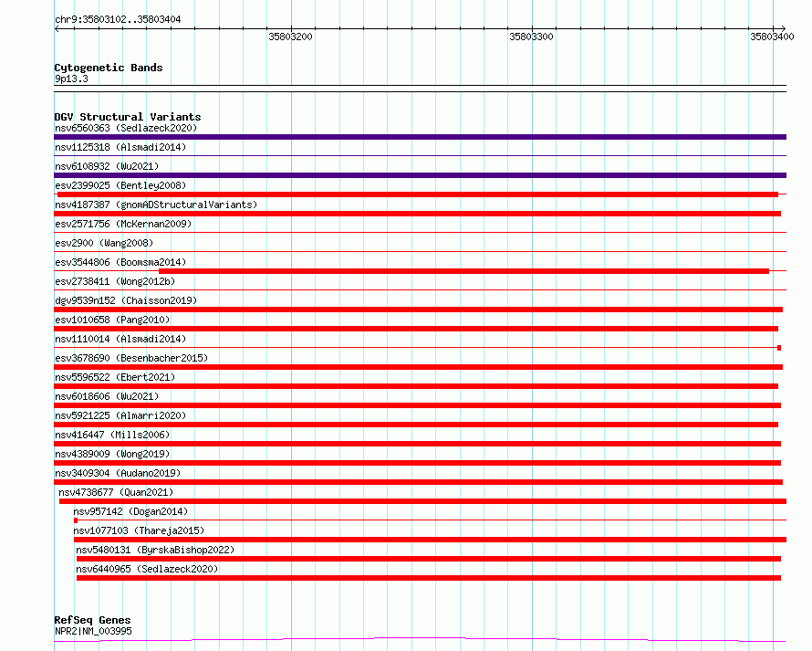Click the 35803300 ruler position label
The image size is (812, 651).
(531, 37)
